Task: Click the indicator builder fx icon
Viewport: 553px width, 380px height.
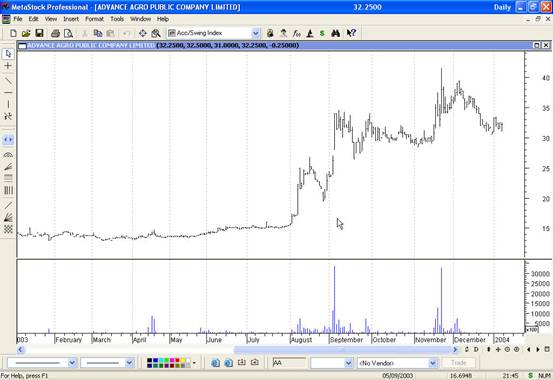Action: pyautogui.click(x=296, y=33)
